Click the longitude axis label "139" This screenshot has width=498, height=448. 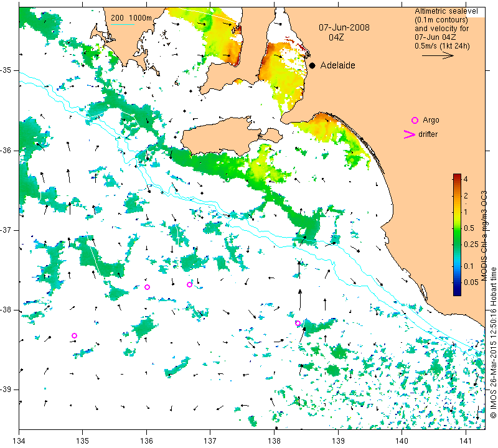[x=338, y=441]
